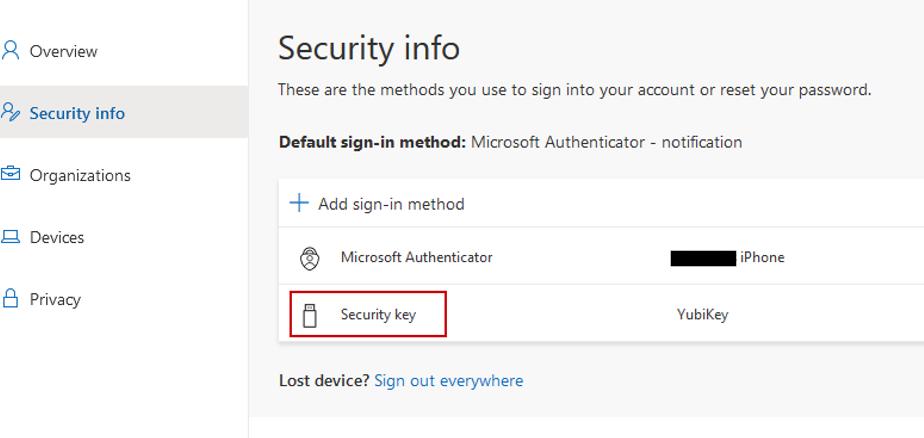The image size is (924, 438).
Task: Follow the Sign out everywhere link
Action: 448,380
